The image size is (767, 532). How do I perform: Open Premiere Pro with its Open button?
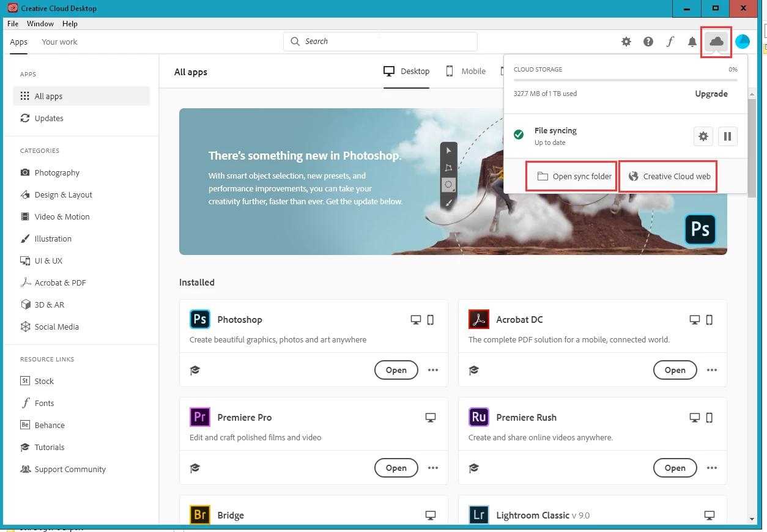click(396, 468)
